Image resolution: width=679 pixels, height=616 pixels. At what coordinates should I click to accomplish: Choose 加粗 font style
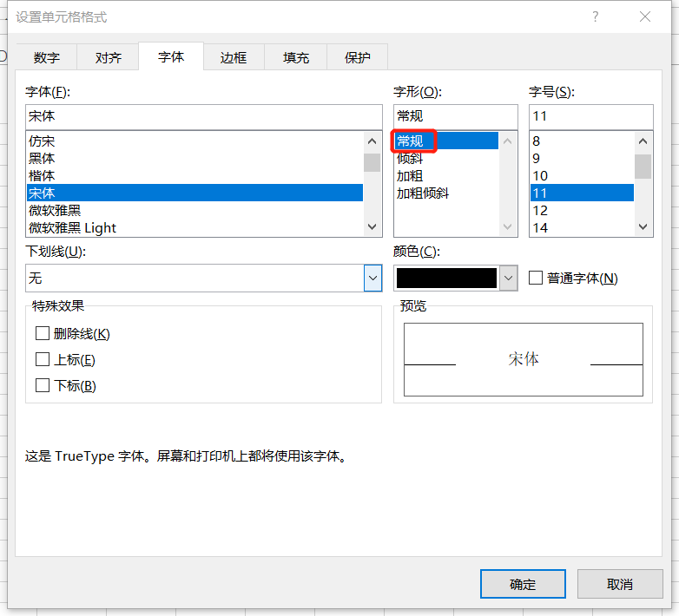446,175
